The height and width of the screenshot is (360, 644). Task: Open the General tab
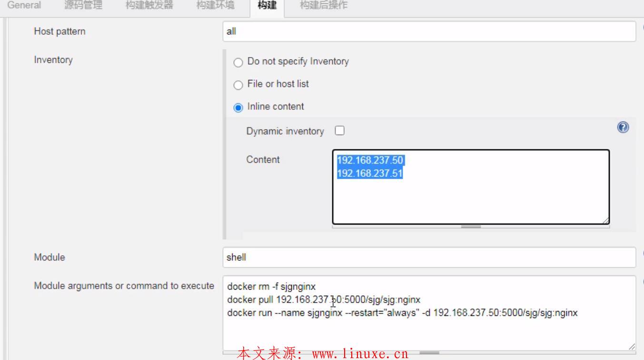(x=24, y=6)
